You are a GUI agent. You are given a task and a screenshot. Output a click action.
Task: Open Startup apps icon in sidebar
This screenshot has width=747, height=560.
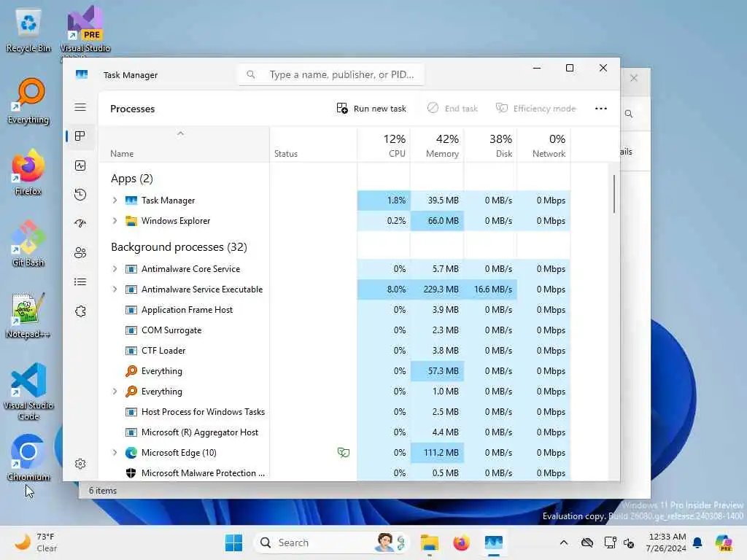tap(80, 223)
